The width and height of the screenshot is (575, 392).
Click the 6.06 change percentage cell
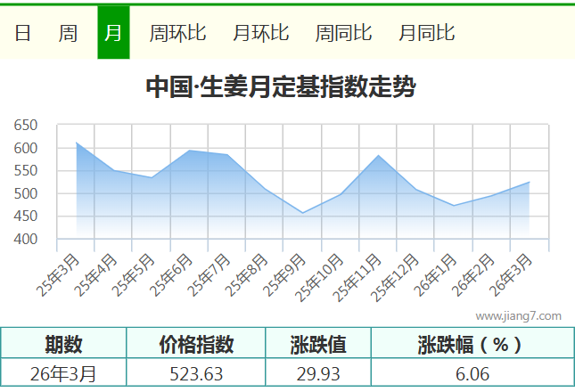coord(472,373)
